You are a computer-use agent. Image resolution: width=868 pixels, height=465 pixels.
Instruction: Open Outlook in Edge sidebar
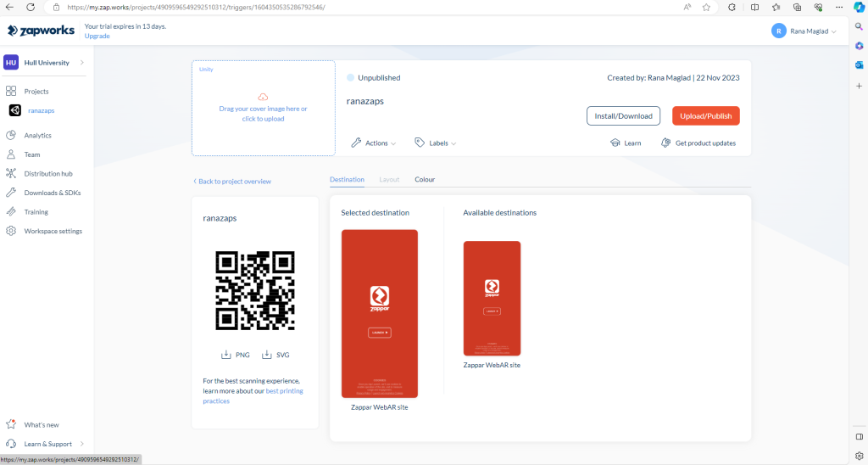860,64
